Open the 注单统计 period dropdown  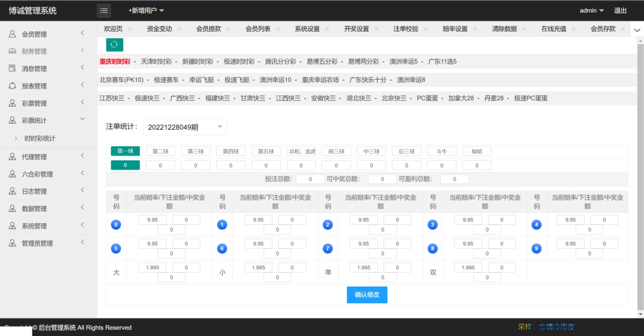(x=185, y=127)
